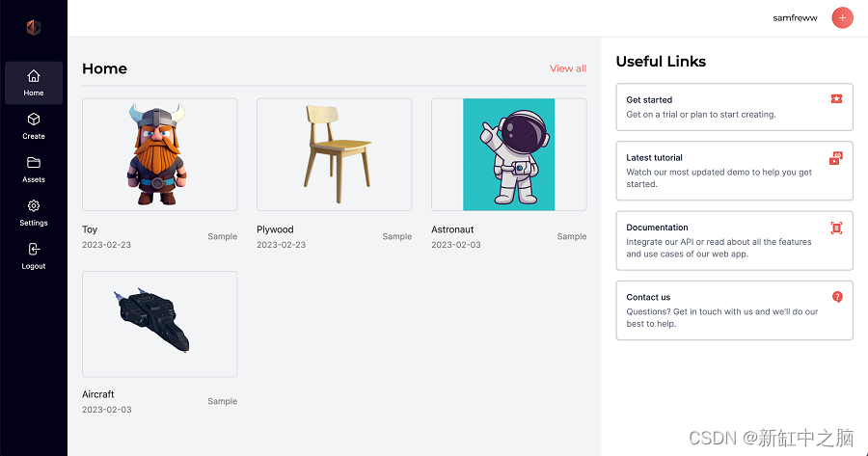Viewport: 868px width, 456px height.
Task: Click the Latest tutorial video icon
Action: point(836,158)
